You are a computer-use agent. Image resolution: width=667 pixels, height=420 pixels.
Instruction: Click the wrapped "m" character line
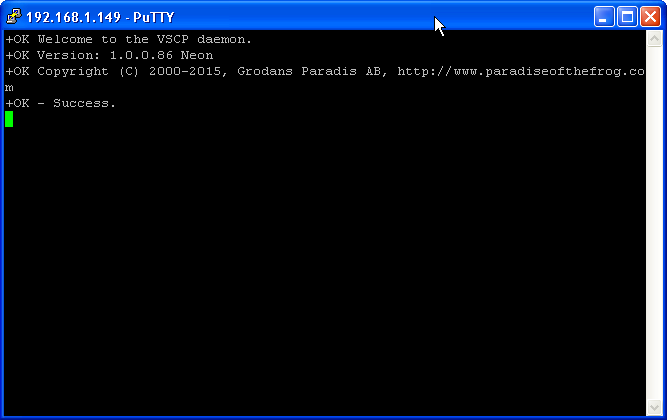(x=9, y=87)
